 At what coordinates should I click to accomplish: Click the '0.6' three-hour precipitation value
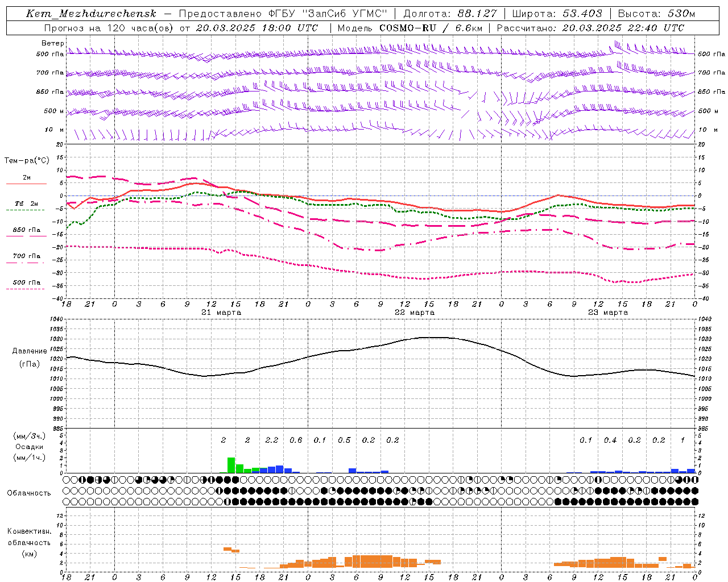[x=296, y=440]
